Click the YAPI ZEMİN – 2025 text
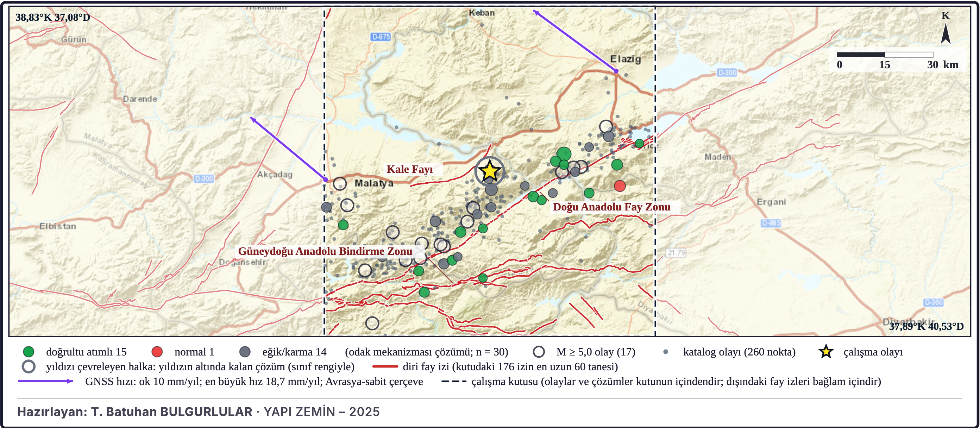This screenshot has width=980, height=428. pos(321,412)
